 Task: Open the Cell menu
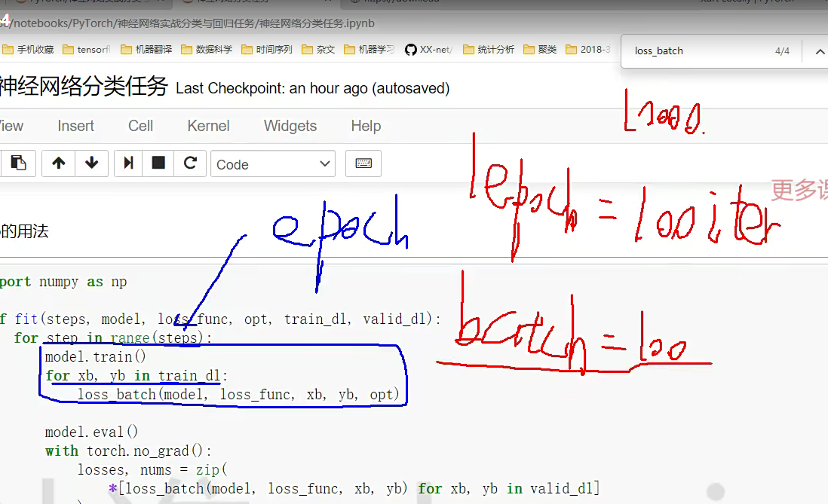tap(140, 126)
